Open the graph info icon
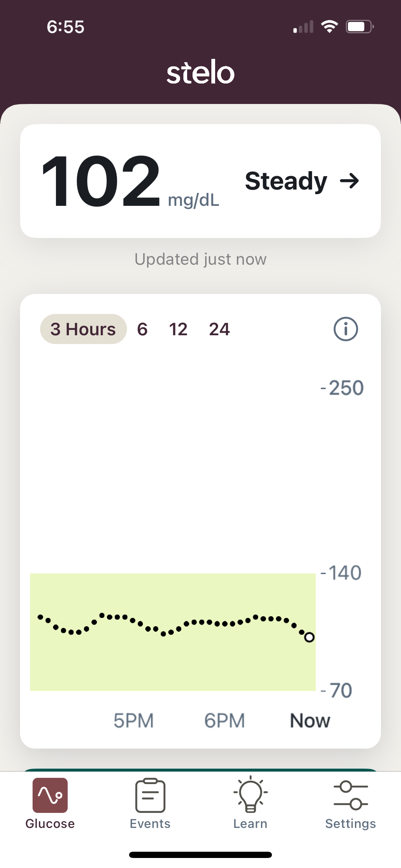 pyautogui.click(x=345, y=329)
